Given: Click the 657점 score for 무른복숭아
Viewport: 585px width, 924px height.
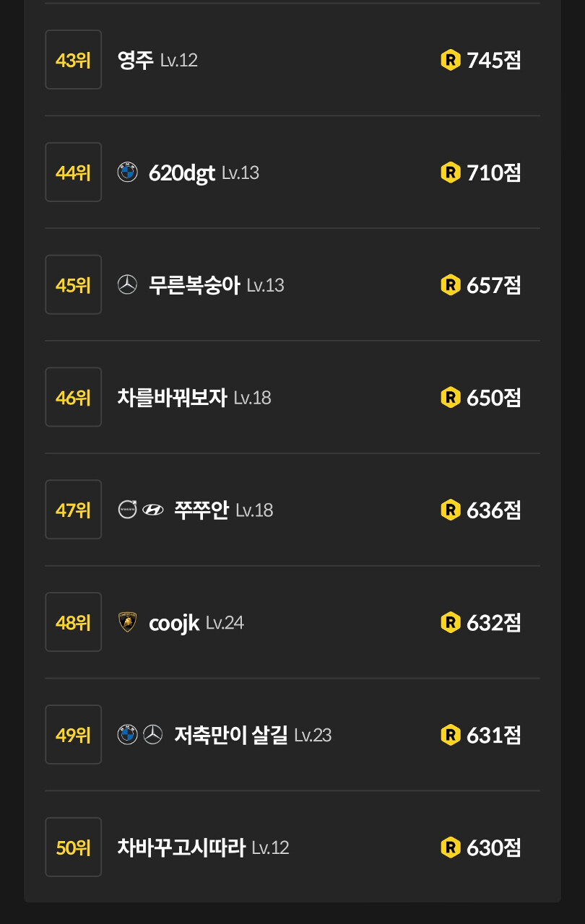Looking at the screenshot, I should tap(494, 285).
